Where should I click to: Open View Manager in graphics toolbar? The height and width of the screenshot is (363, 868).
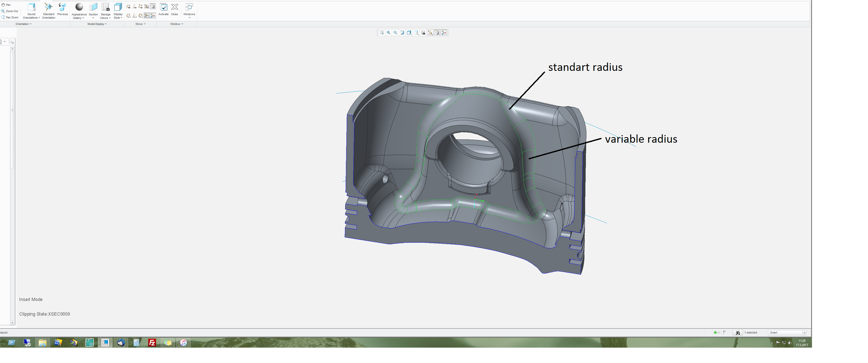[x=423, y=33]
